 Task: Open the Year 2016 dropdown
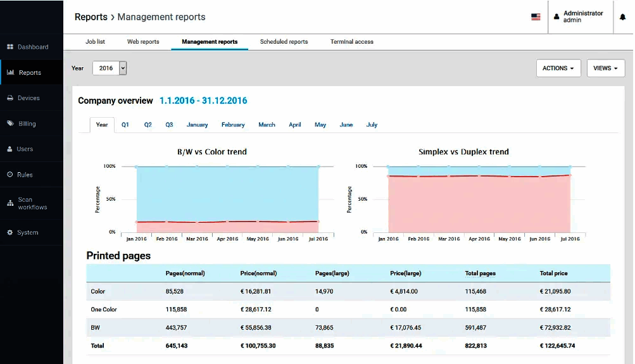[110, 68]
